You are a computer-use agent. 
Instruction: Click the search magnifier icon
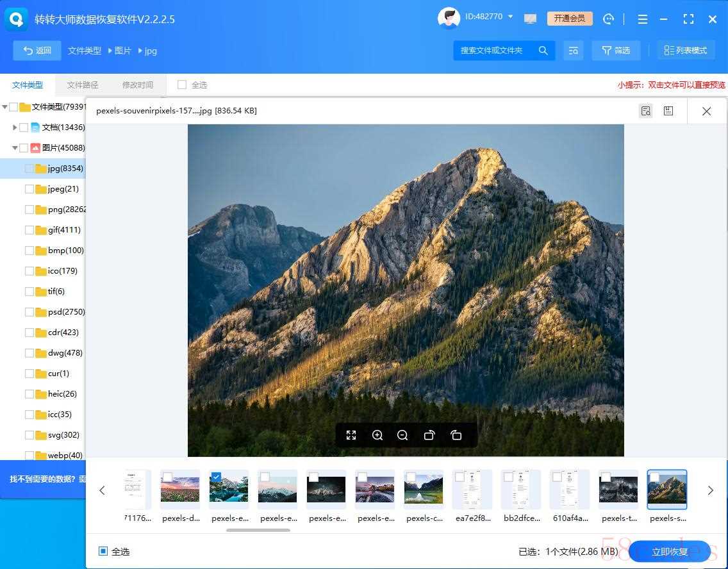click(x=543, y=51)
